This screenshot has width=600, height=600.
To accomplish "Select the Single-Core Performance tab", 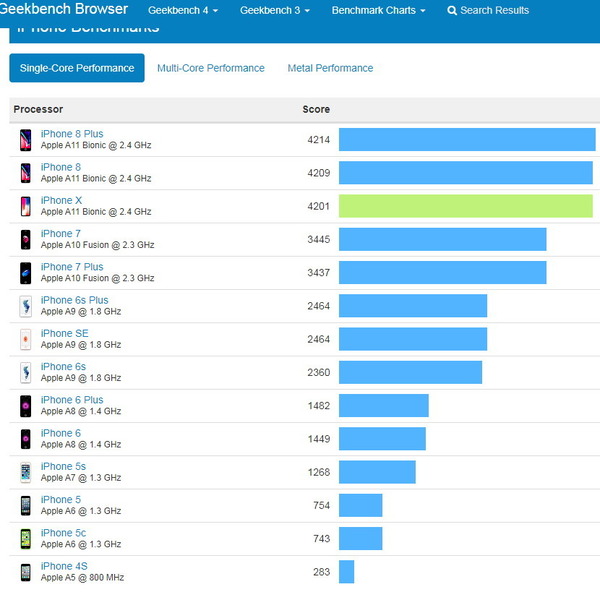I will click(77, 68).
